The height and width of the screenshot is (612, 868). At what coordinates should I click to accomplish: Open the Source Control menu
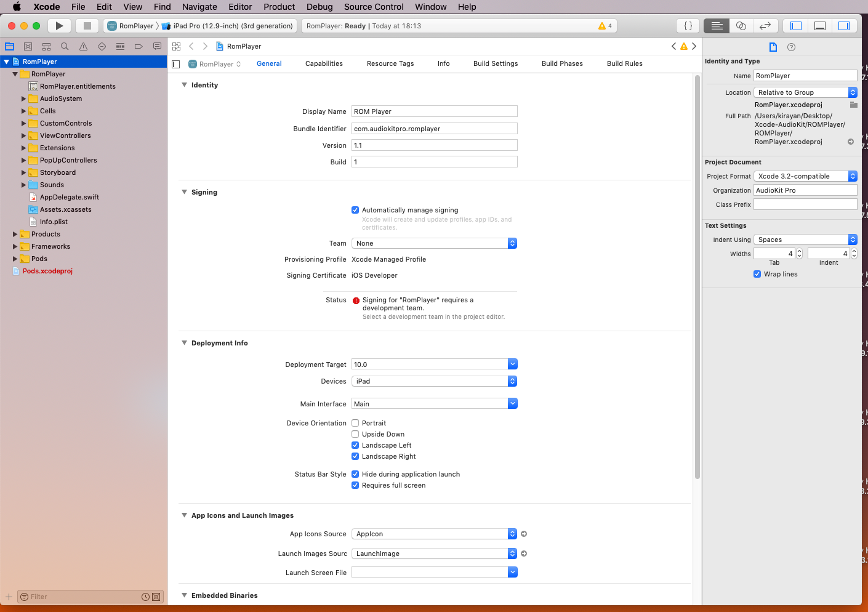click(x=374, y=7)
